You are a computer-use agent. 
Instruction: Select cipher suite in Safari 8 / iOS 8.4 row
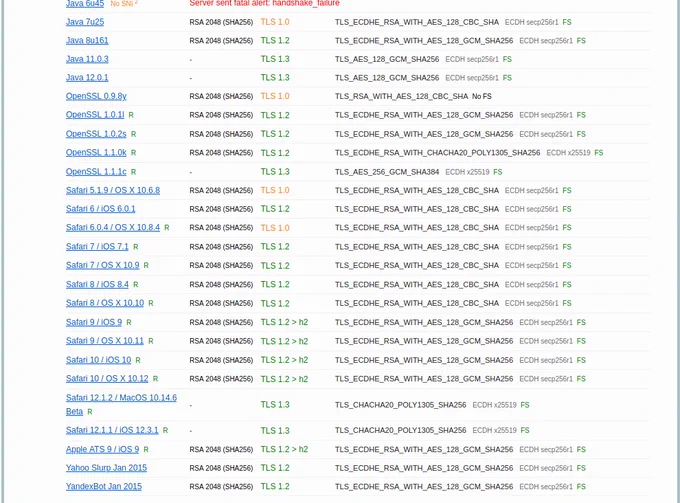click(417, 284)
